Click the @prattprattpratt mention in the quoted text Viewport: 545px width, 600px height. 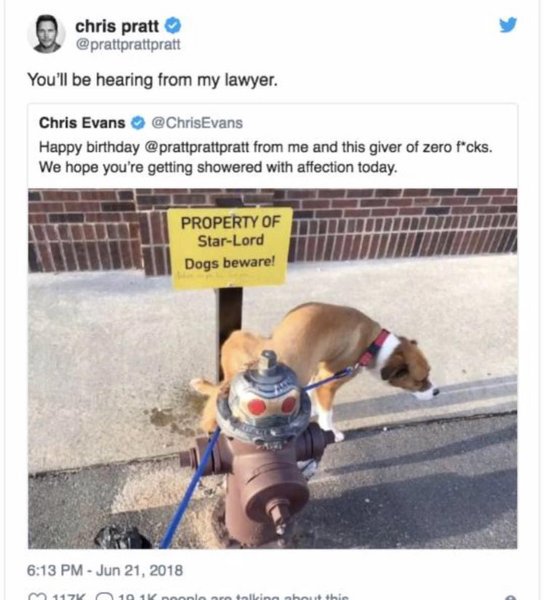(x=197, y=147)
